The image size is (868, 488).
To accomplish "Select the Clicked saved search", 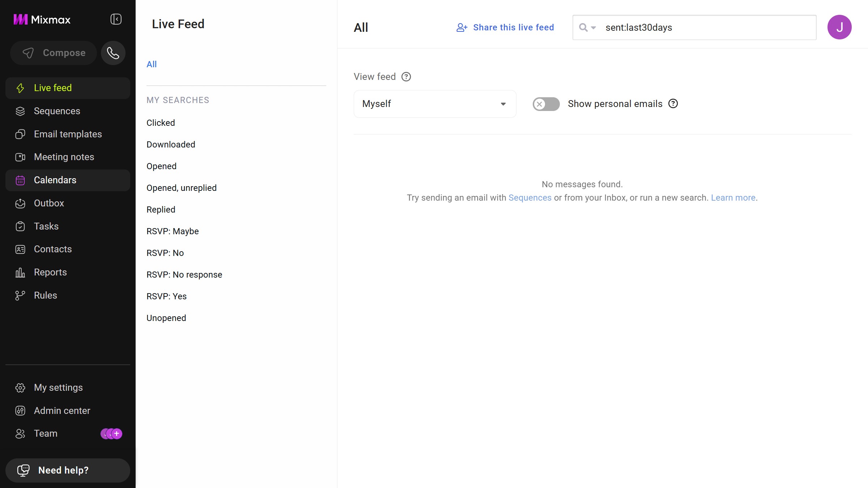I will (161, 123).
